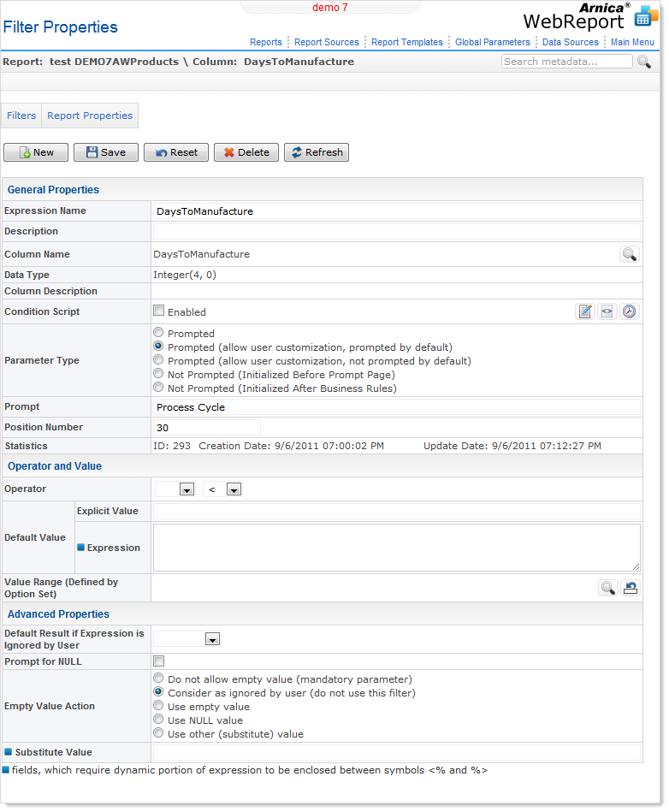669x812 pixels.
Task: Go to the Main Menu link
Action: (632, 42)
